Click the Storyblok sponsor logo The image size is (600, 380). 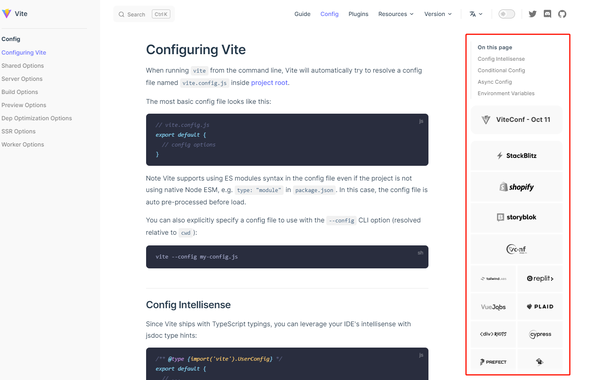point(517,217)
